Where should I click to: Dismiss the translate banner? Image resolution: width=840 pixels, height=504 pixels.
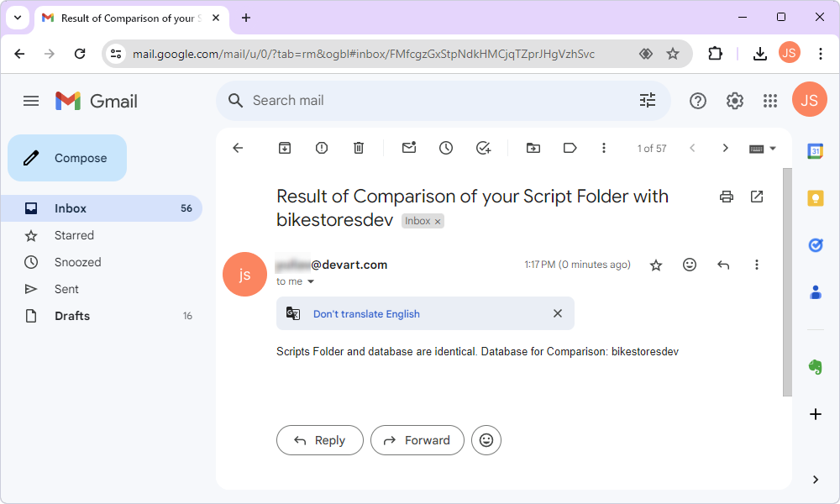tap(557, 313)
